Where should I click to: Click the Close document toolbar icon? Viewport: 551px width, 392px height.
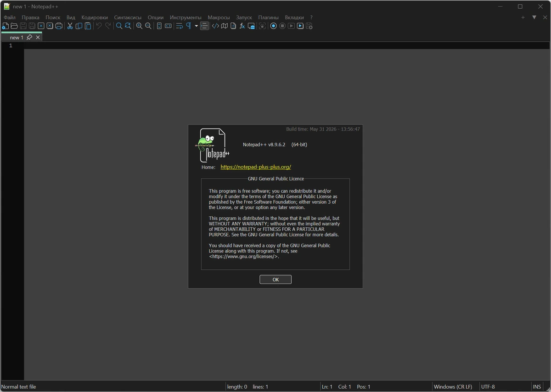[41, 26]
